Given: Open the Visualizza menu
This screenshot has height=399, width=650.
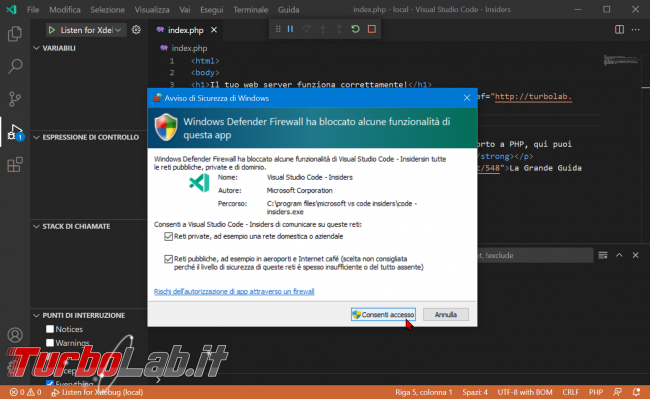Looking at the screenshot, I should pos(152,9).
